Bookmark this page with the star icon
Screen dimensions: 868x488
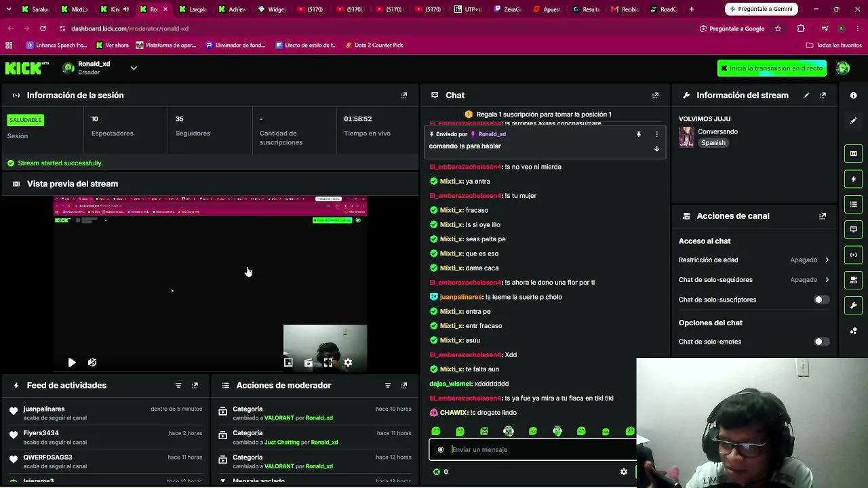(x=778, y=28)
